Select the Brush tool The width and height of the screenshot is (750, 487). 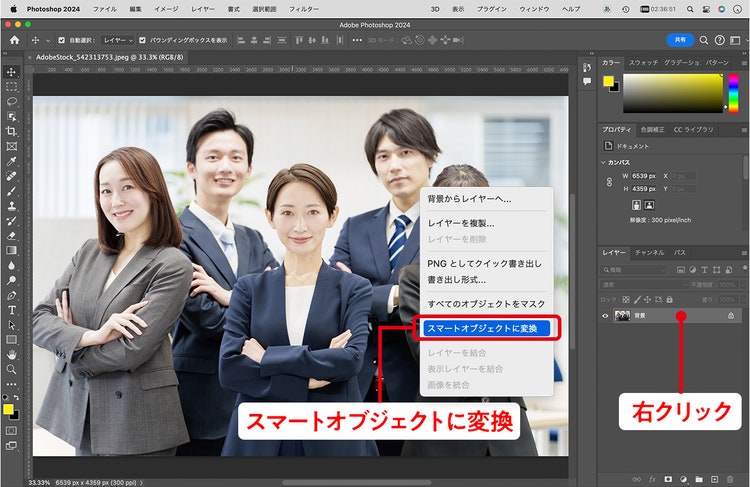11,191
